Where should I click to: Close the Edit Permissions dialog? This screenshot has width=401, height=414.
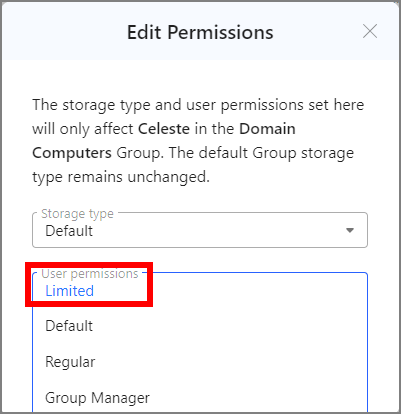[x=370, y=32]
